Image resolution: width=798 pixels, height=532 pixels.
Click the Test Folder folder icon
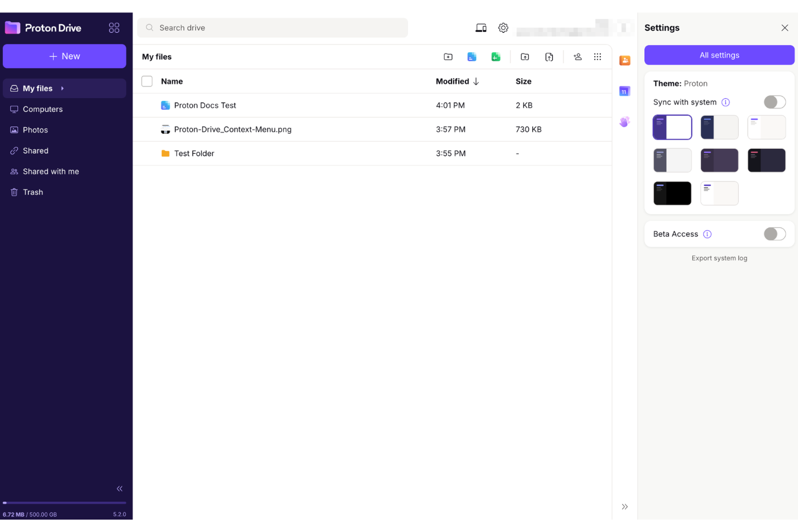[166, 154]
